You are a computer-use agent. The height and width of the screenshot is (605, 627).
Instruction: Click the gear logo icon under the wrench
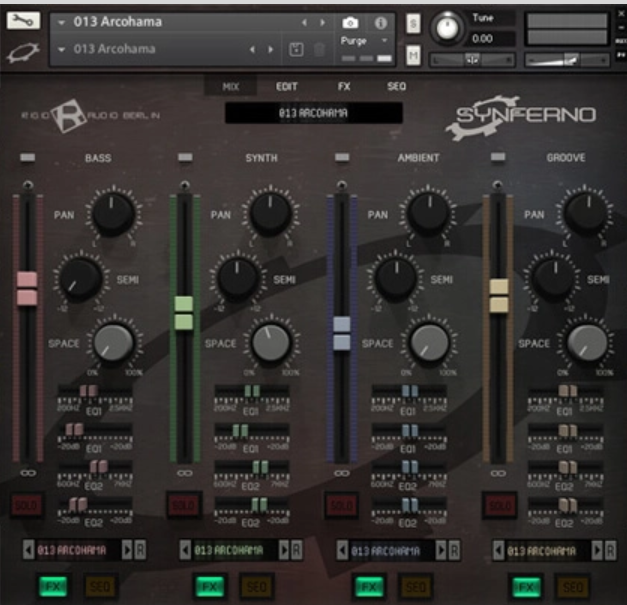click(23, 52)
